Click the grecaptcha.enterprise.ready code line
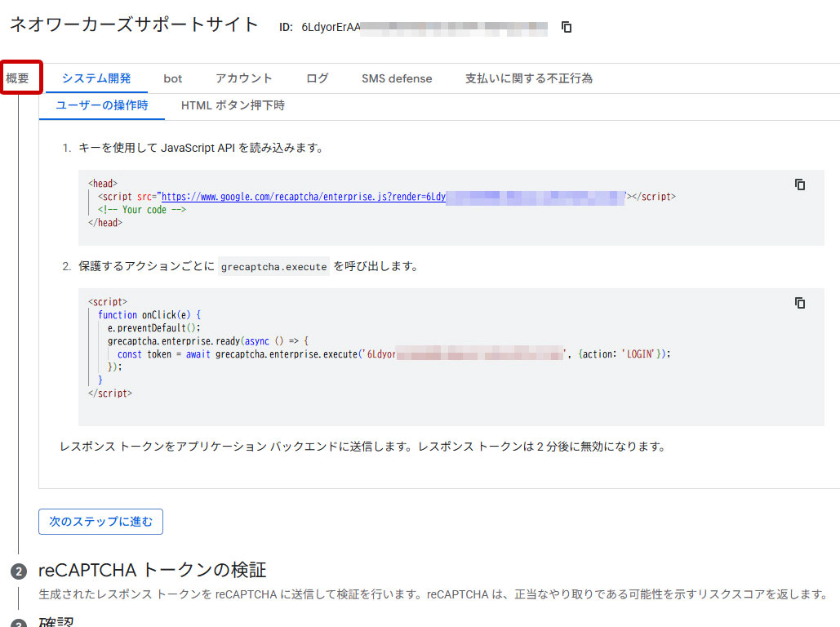The image size is (840, 627). tap(208, 340)
